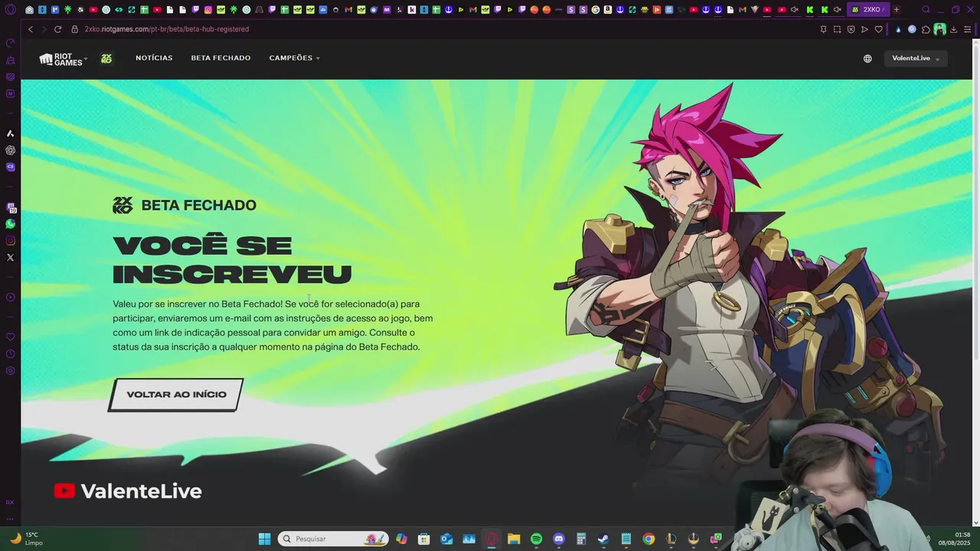Open the NOTÍCIAS nav item
980x551 pixels.
154,58
